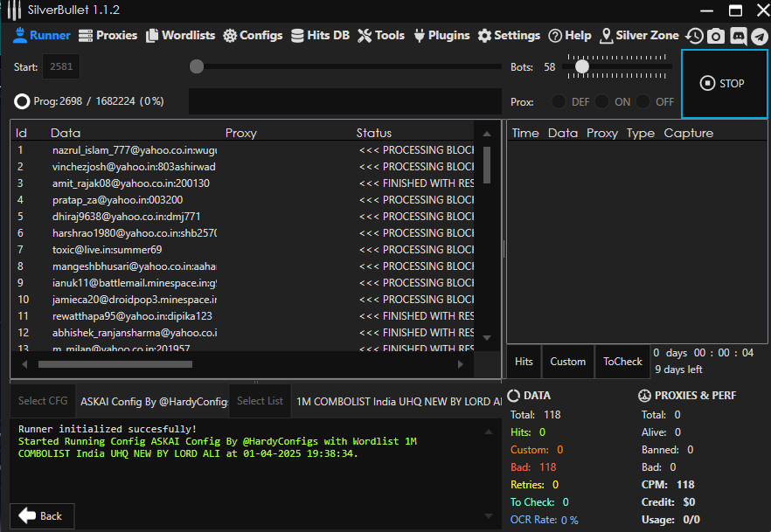Click the Silver Zone location pin icon
Viewport: 771px width, 532px height.
point(607,36)
